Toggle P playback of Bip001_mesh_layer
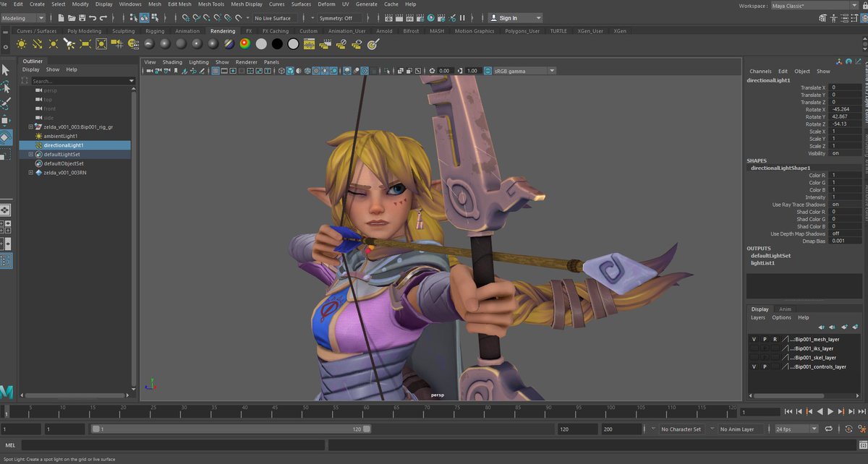 click(764, 338)
